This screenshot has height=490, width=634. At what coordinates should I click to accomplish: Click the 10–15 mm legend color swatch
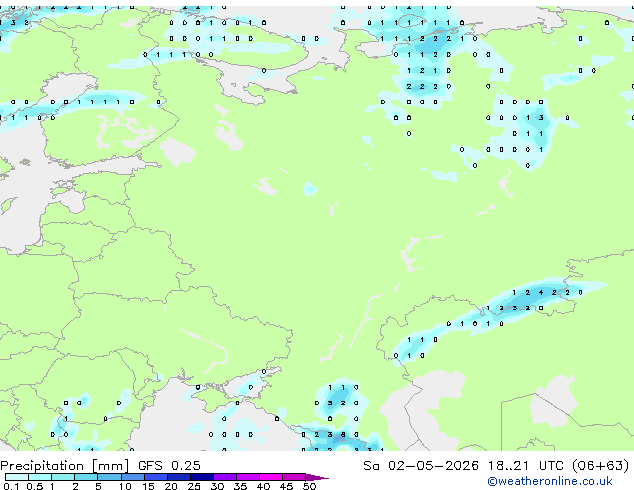(x=132, y=477)
